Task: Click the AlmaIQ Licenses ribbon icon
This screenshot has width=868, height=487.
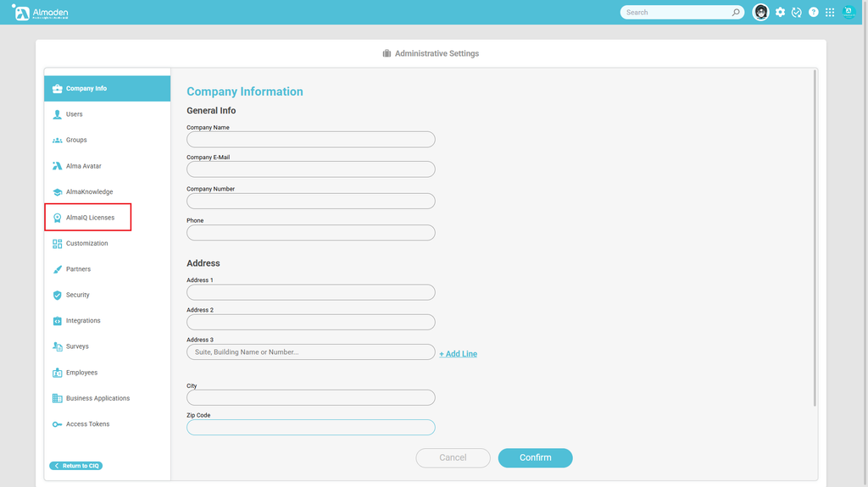Action: [x=57, y=218]
